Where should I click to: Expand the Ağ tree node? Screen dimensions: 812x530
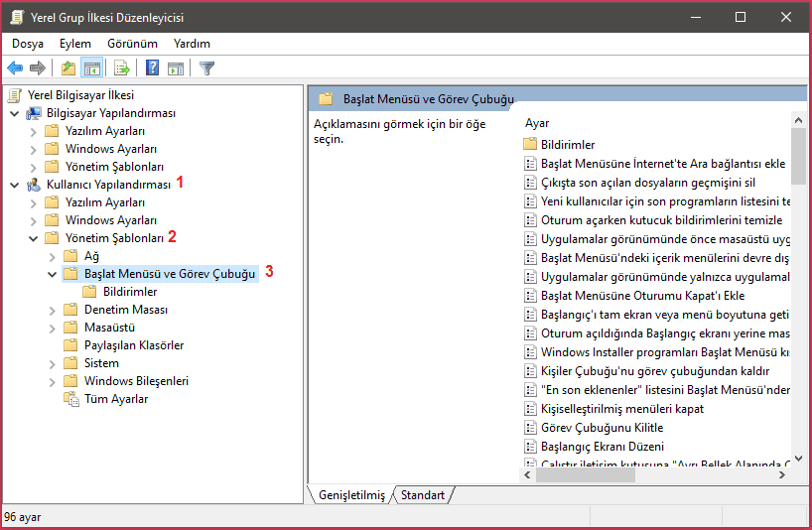(52, 257)
